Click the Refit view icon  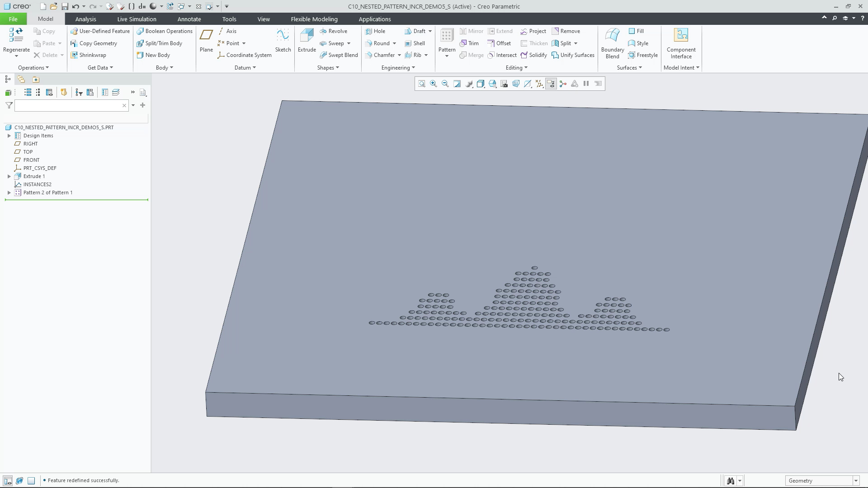(x=421, y=84)
